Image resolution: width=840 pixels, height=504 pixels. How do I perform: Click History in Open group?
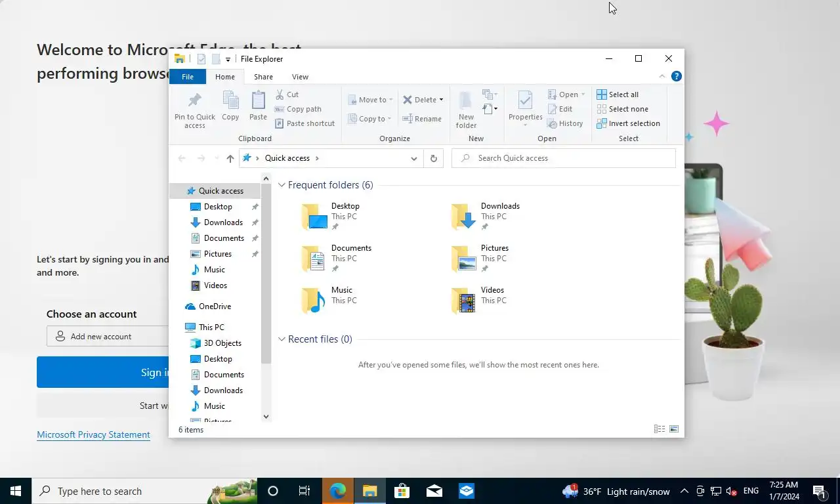coord(565,123)
